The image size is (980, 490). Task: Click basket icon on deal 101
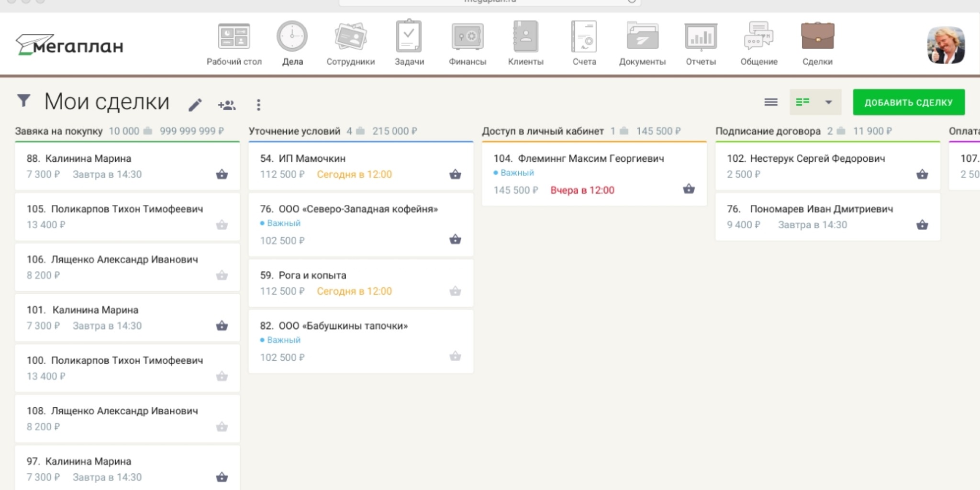click(x=222, y=325)
